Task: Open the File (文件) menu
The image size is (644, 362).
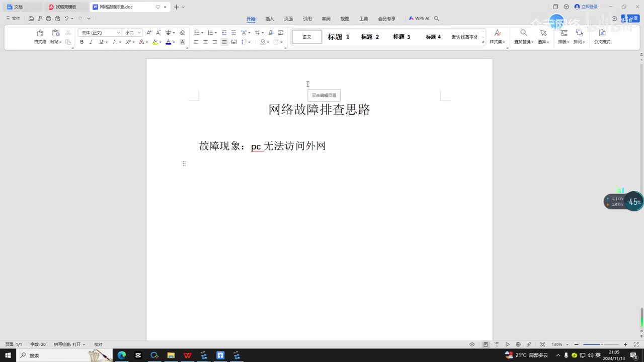Action: tap(13, 19)
